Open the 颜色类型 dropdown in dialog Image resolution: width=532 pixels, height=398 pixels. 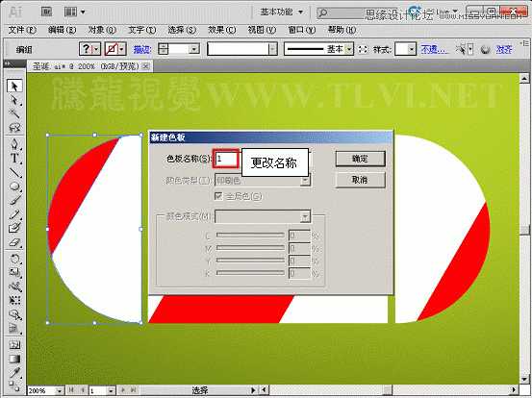point(305,181)
